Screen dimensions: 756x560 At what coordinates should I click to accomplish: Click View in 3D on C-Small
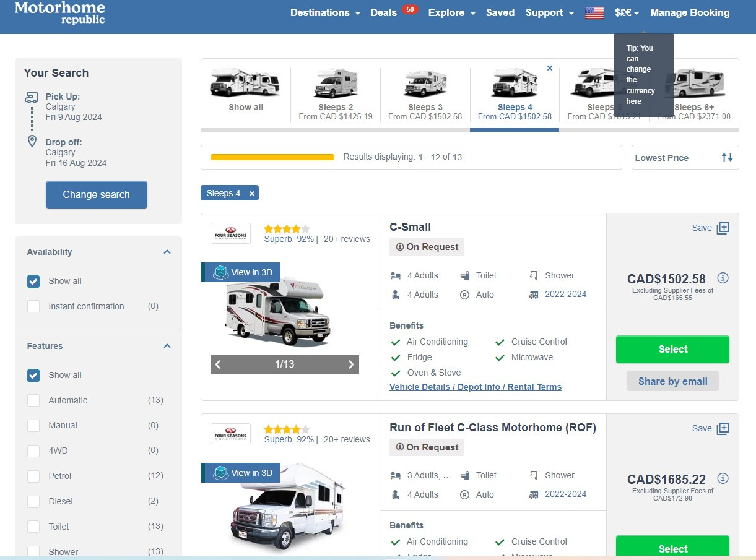(241, 272)
